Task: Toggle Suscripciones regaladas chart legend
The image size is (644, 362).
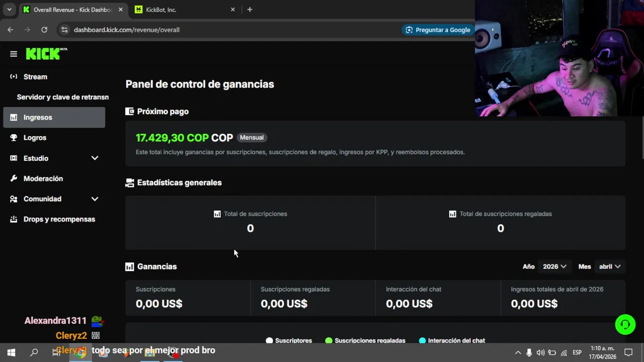Action: (365, 340)
